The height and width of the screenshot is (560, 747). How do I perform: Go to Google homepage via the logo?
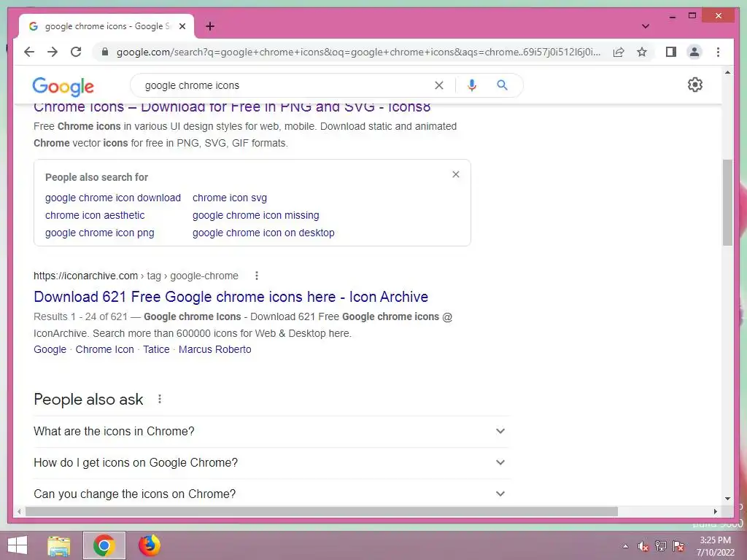pyautogui.click(x=63, y=86)
